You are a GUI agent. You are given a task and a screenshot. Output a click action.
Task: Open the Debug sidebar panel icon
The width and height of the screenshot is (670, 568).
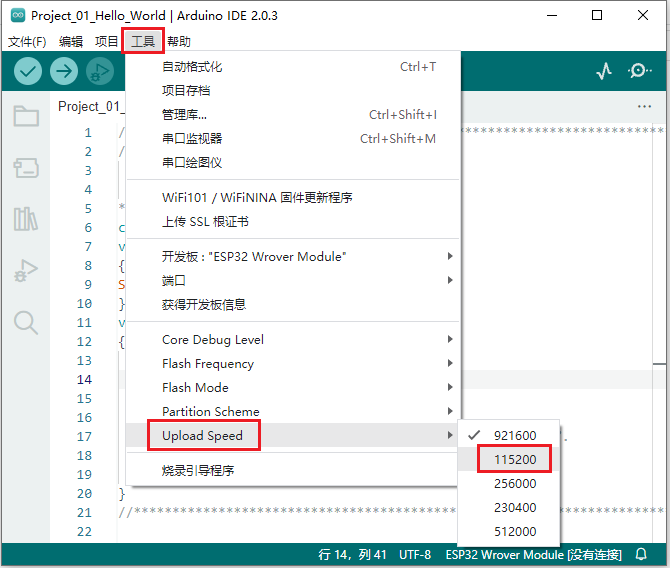(x=26, y=270)
